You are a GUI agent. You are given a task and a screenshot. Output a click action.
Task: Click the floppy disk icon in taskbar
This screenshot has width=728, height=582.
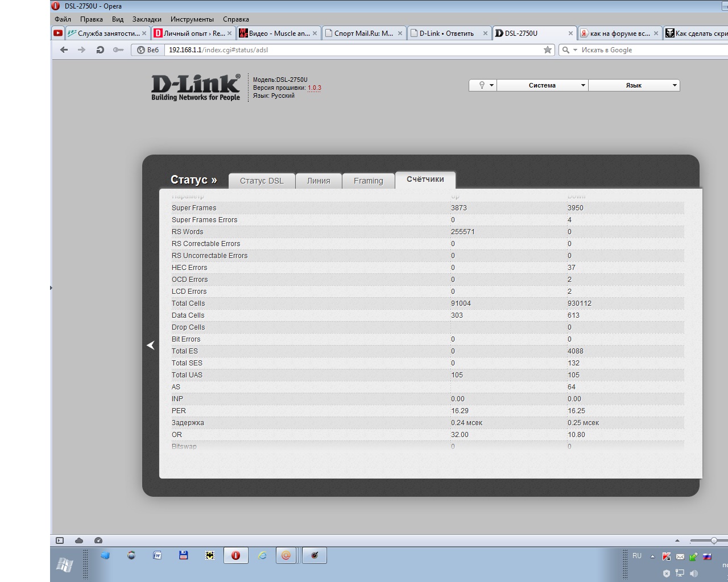coord(183,555)
